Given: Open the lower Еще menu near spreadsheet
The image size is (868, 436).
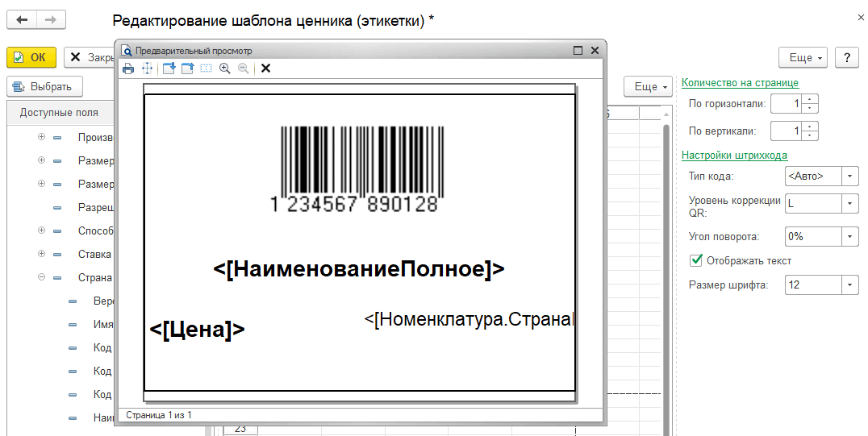Looking at the screenshot, I should pyautogui.click(x=649, y=86).
